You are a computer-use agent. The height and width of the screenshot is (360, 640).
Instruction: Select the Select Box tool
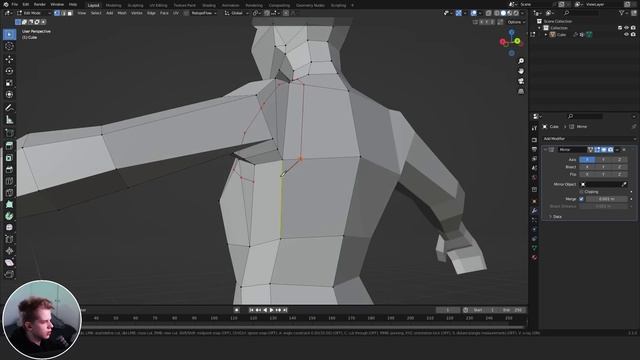9,34
